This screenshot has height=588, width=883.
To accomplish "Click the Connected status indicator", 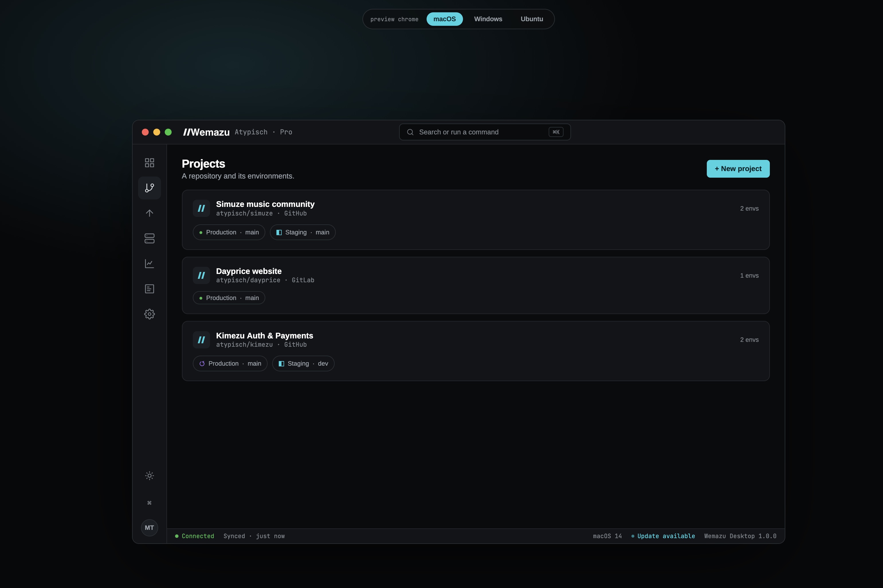I will (194, 536).
